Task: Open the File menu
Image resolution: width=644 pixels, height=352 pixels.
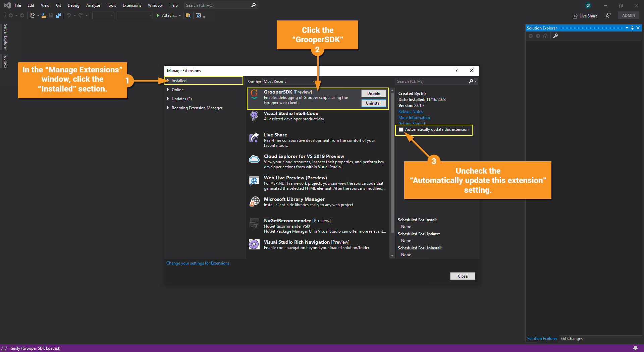Action: pos(18,5)
